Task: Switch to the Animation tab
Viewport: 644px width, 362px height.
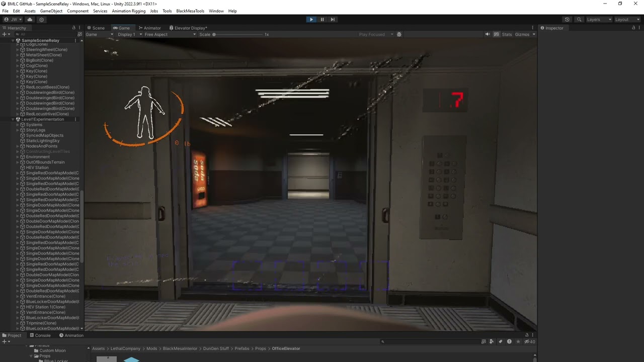Action: pyautogui.click(x=71, y=335)
